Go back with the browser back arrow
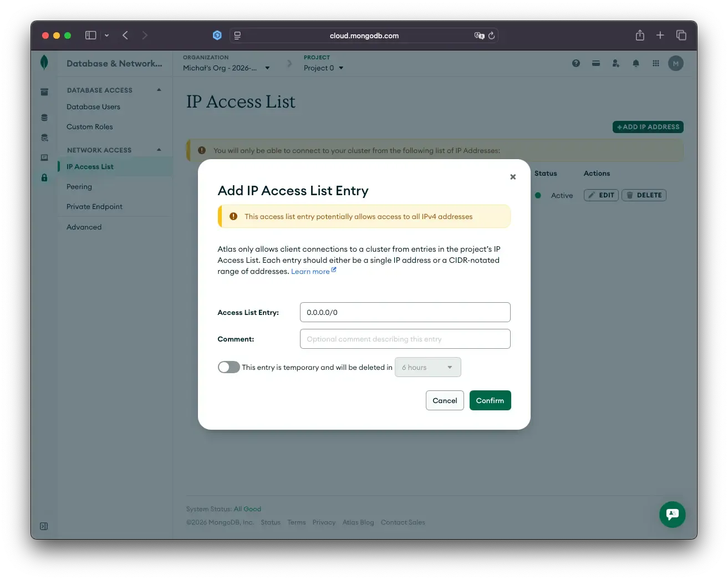Screen dimensions: 728x580 (x=125, y=35)
